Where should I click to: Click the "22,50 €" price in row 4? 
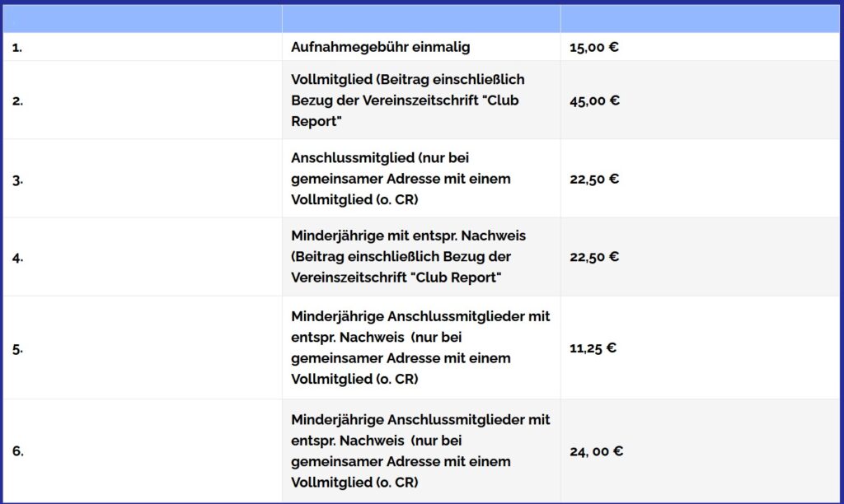coord(593,257)
